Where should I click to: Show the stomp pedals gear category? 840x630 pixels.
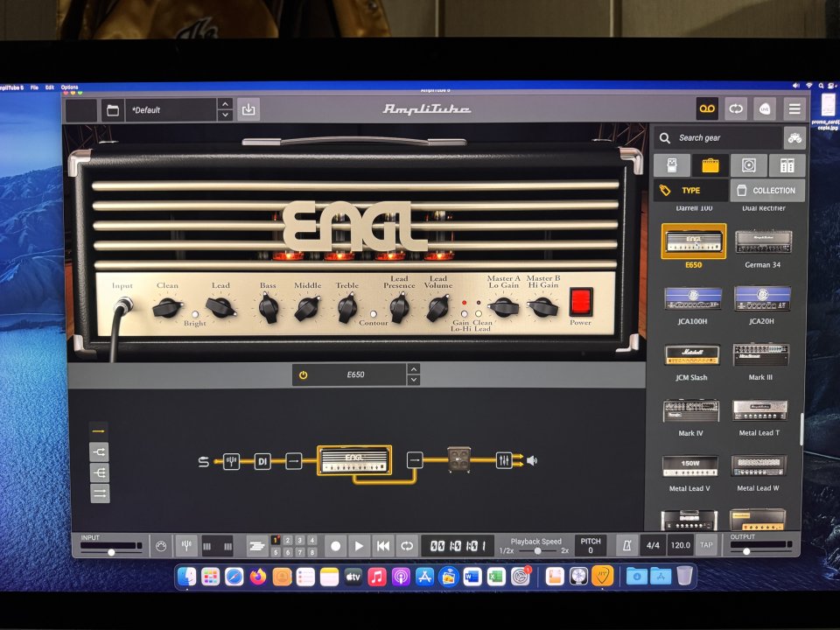[x=673, y=165]
